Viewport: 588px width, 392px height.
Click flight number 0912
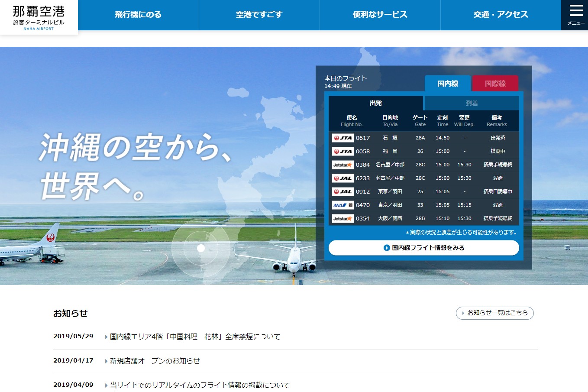pyautogui.click(x=363, y=191)
